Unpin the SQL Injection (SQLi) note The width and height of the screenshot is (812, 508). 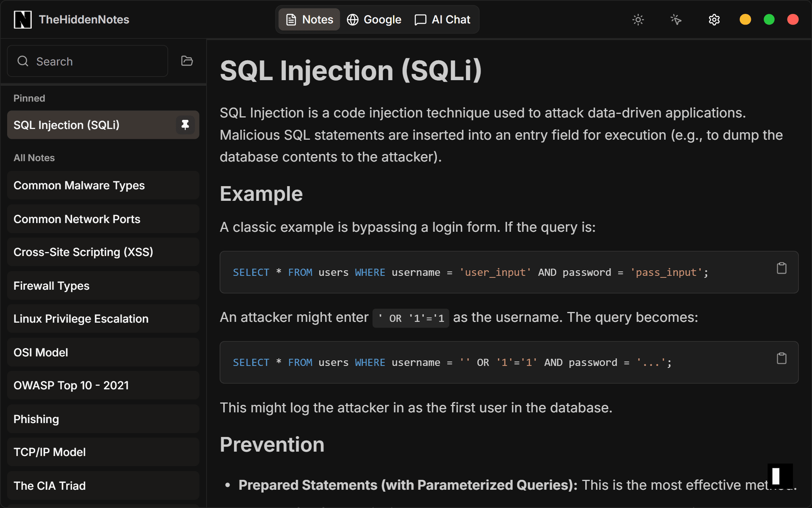point(185,125)
